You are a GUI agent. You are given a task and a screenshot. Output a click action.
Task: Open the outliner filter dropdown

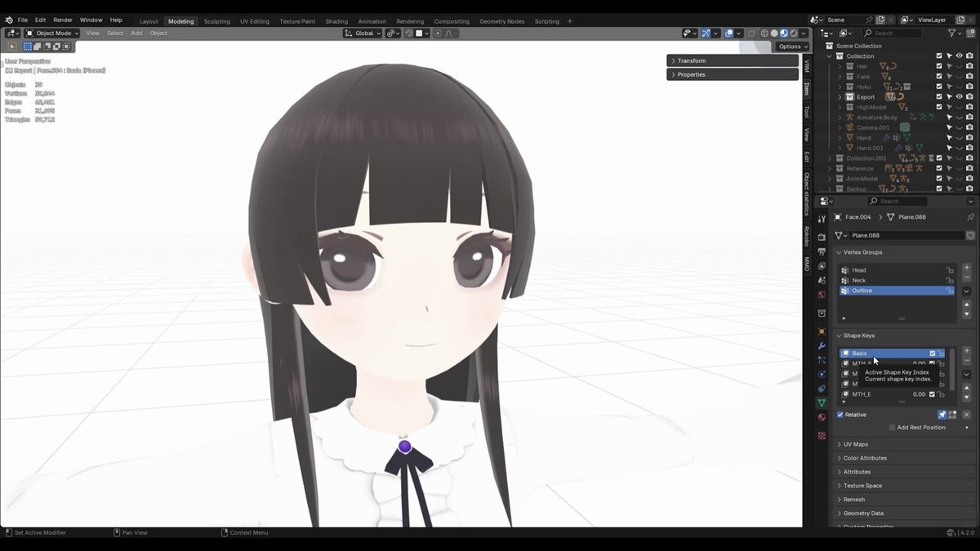pyautogui.click(x=955, y=33)
